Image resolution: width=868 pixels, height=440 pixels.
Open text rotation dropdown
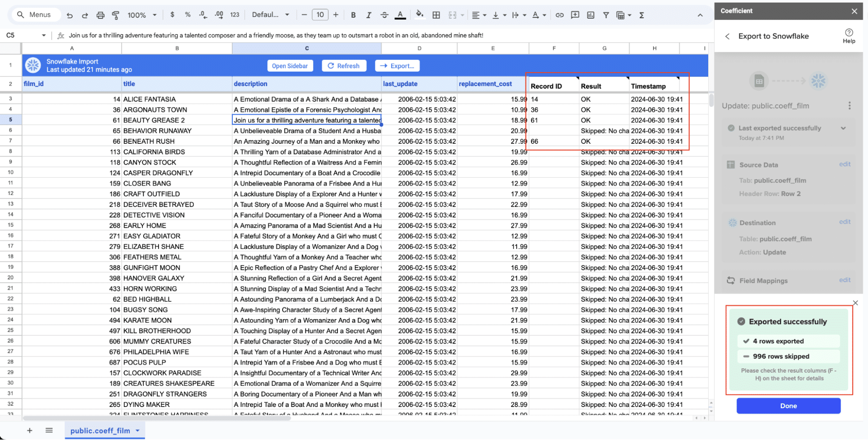point(539,15)
